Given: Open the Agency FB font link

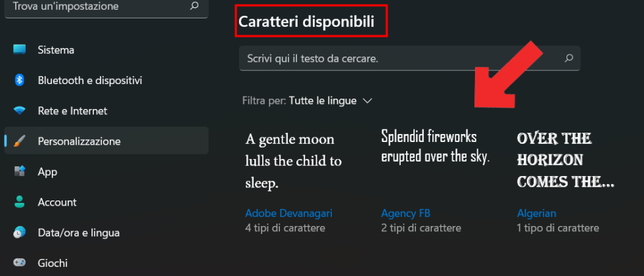Looking at the screenshot, I should pos(405,213).
